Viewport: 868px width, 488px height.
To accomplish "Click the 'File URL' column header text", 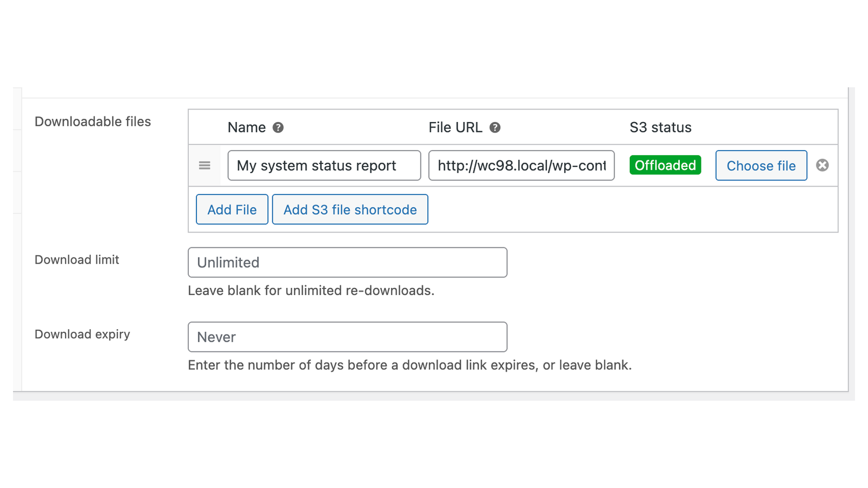I will (x=455, y=127).
